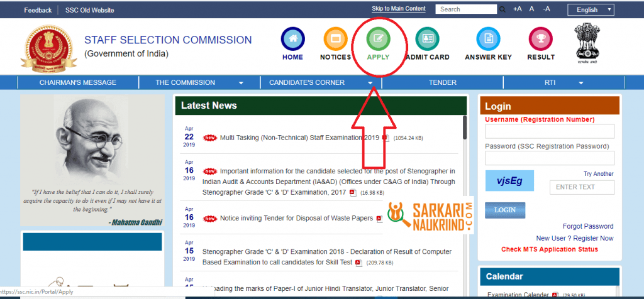This screenshot has height=299, width=644.
Task: Click the Feedback link
Action: (x=38, y=10)
